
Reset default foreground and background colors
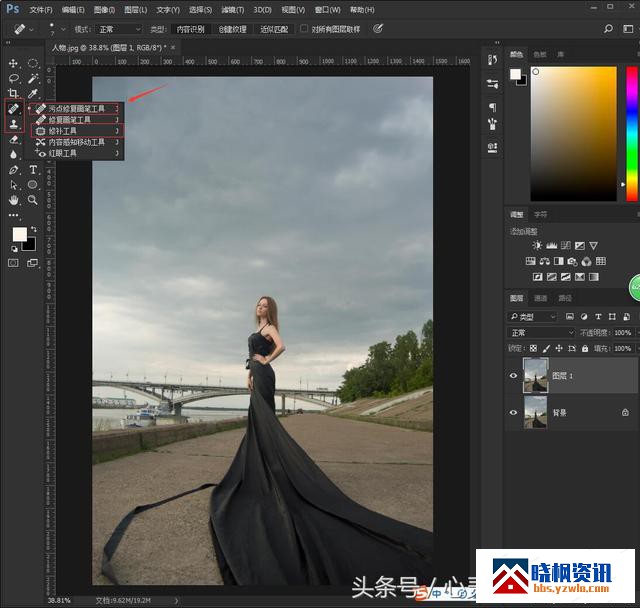(14, 249)
